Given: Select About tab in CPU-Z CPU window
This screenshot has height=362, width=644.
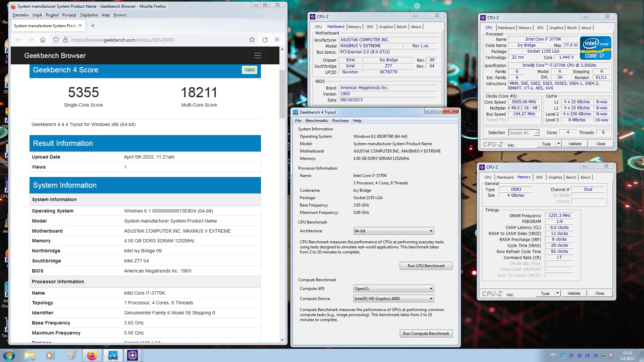Looking at the screenshot, I should pyautogui.click(x=586, y=28).
